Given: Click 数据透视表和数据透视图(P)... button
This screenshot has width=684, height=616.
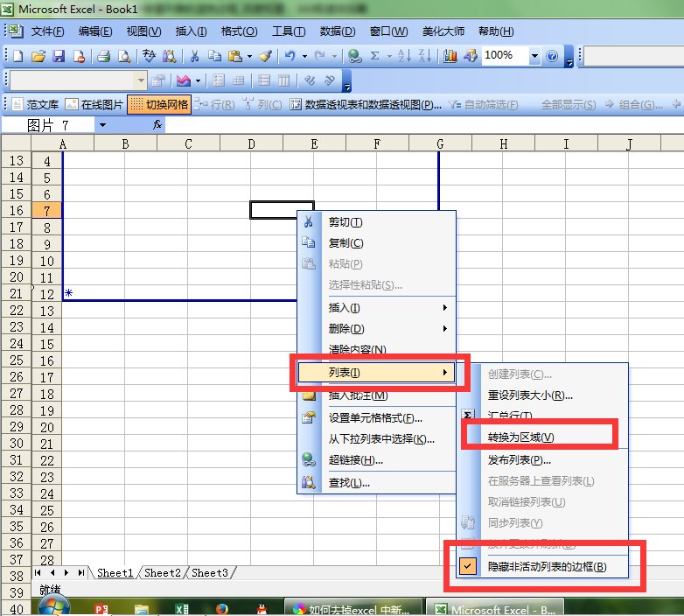Looking at the screenshot, I should coord(366,105).
